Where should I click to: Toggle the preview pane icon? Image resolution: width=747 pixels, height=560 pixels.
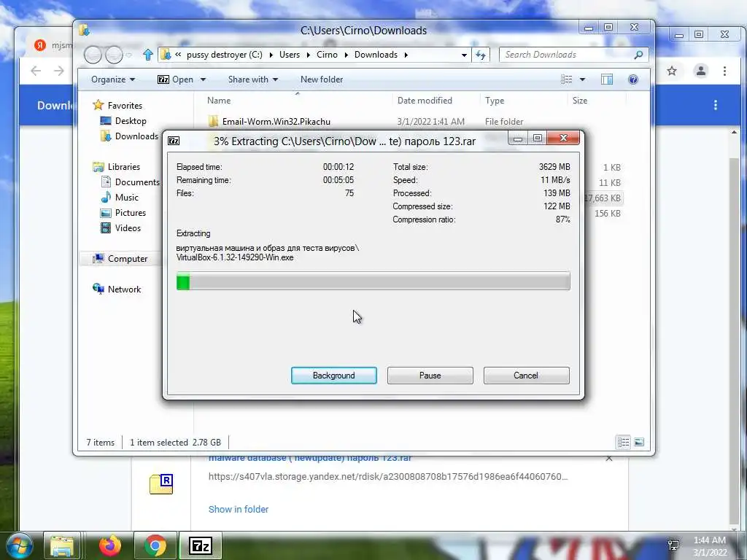606,79
